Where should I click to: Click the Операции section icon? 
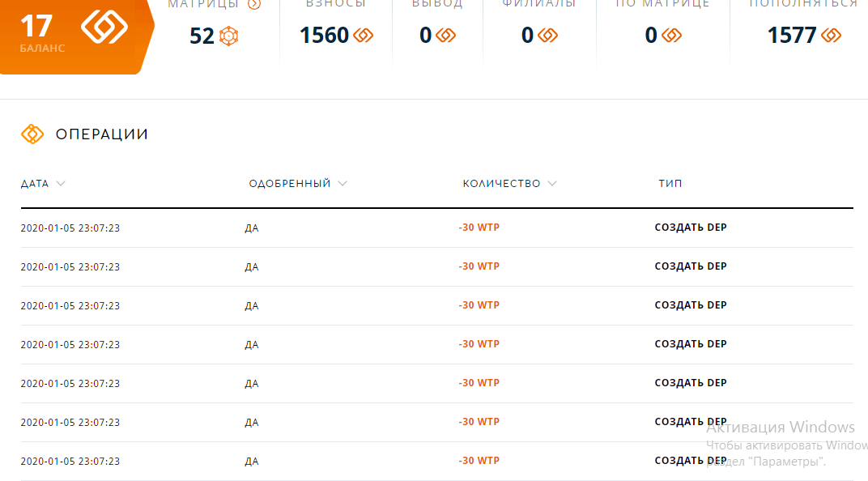[32, 134]
